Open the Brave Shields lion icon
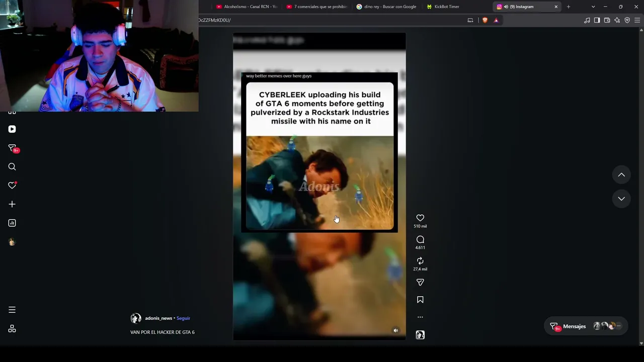644x362 pixels. [485, 20]
